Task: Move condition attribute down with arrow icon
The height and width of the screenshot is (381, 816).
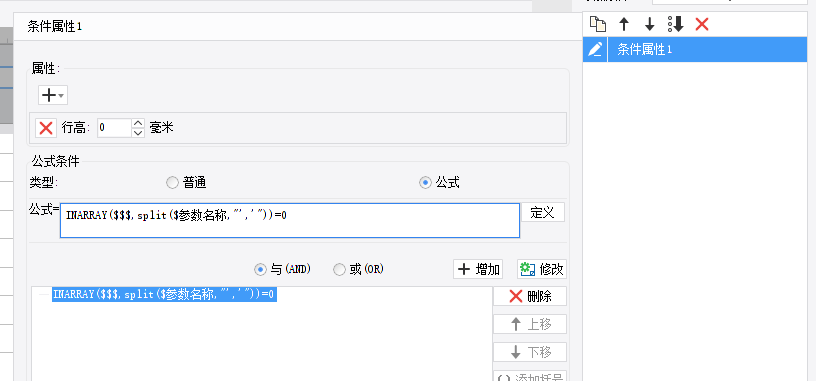Action: pos(649,24)
